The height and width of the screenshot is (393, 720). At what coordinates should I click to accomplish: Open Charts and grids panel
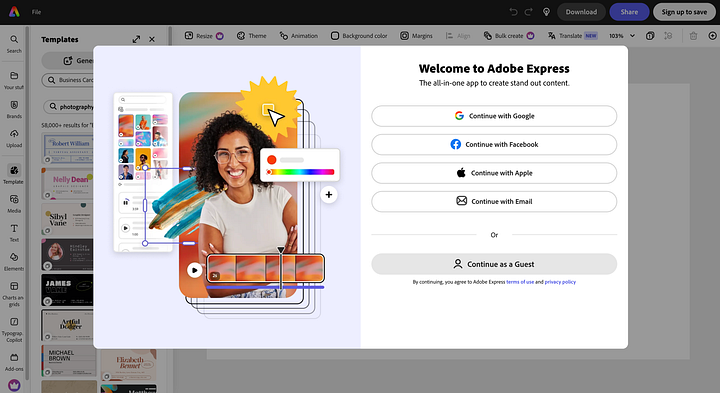coord(14,294)
